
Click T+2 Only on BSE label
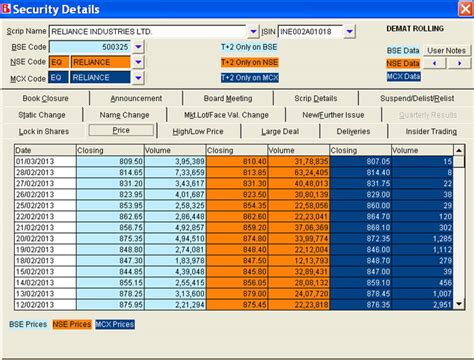tap(249, 47)
